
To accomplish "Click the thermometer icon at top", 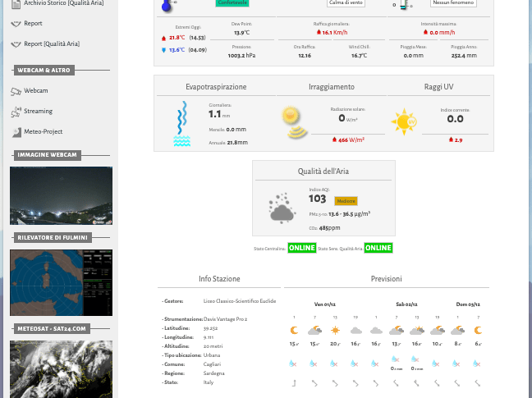I will (x=167, y=5).
